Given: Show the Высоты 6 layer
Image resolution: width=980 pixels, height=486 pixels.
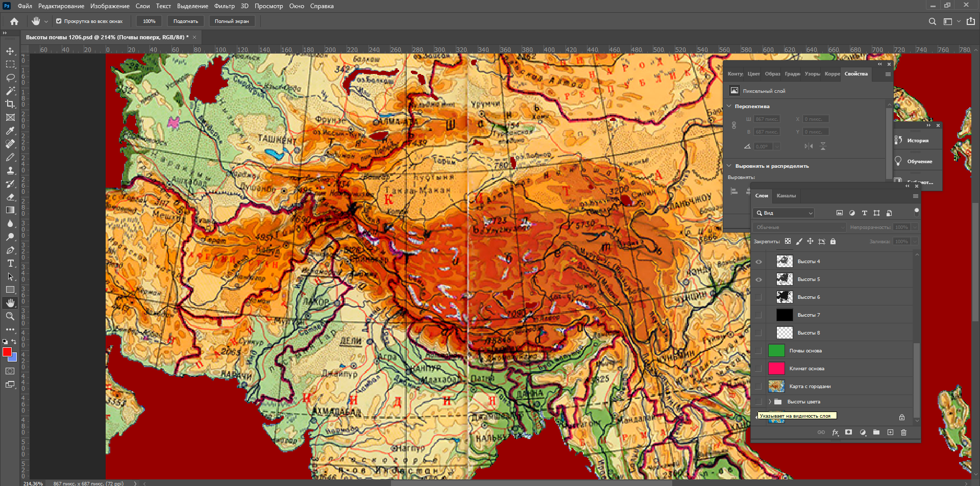Looking at the screenshot, I should (x=758, y=297).
